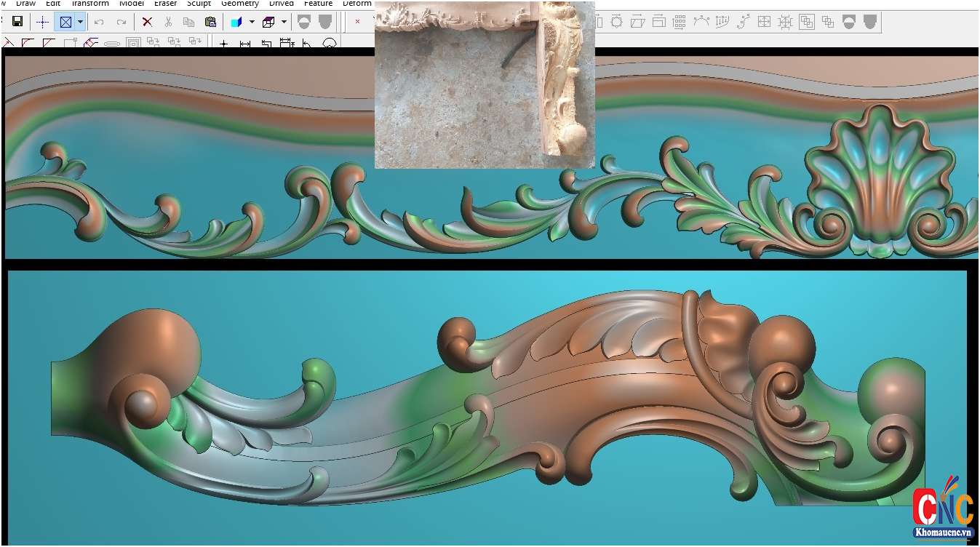Select the cyan shaded cube display icon

point(236,22)
